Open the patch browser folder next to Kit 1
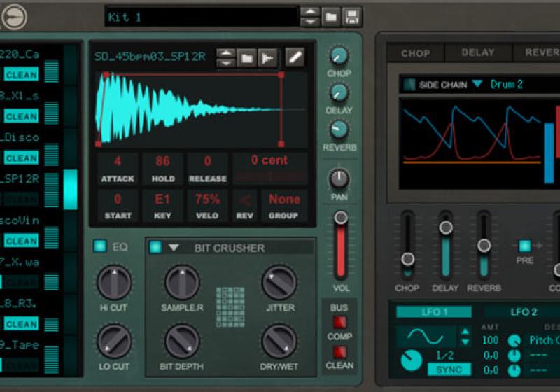This screenshot has height=392, width=560. [331, 17]
